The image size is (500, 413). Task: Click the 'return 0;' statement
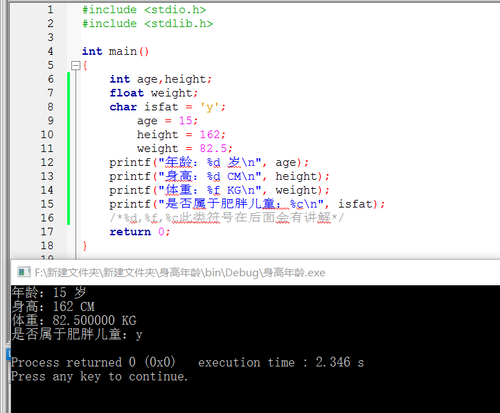point(140,232)
